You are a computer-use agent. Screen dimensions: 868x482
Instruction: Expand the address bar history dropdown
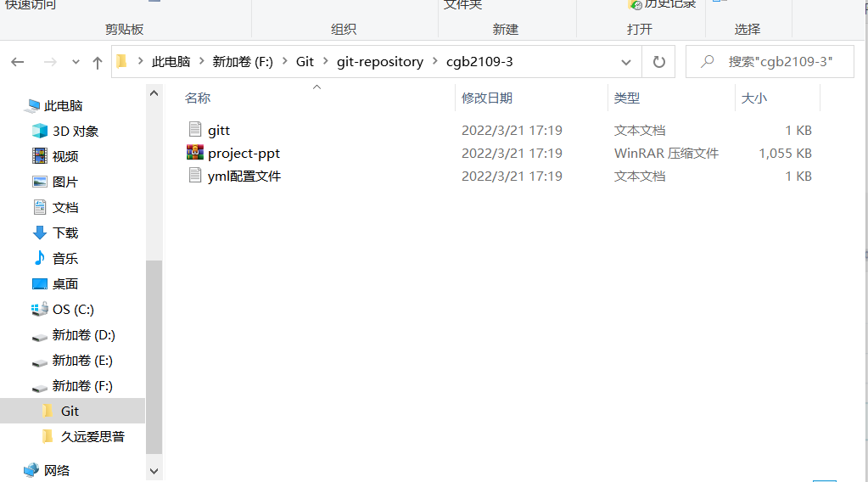tap(626, 62)
